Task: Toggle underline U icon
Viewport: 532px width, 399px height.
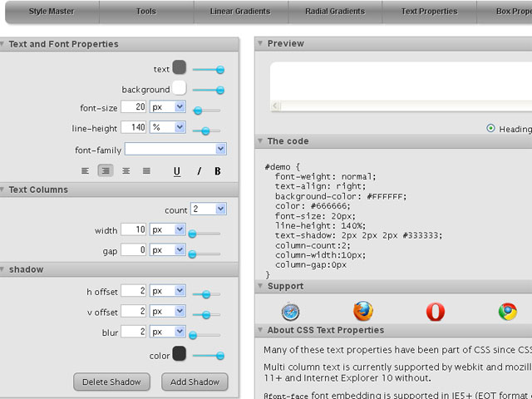Action: coord(177,171)
